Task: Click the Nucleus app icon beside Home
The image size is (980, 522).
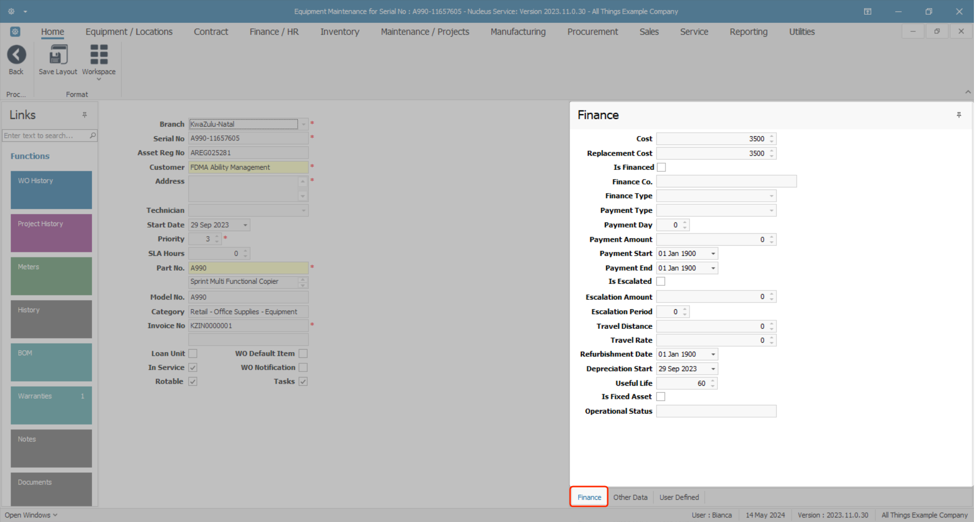Action: (15, 31)
